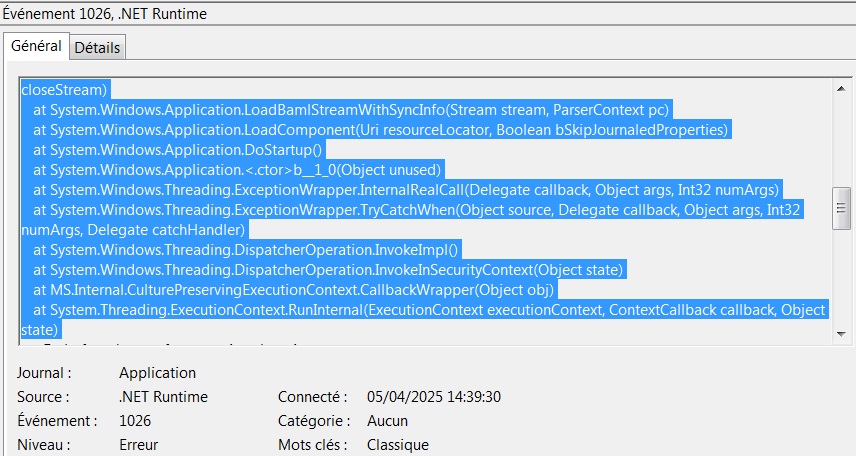Click the ExceptionWrapper.TryCatchWhen line

[x=417, y=210]
